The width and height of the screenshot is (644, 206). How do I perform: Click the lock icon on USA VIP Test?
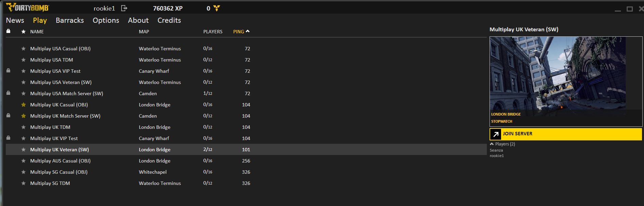pyautogui.click(x=8, y=71)
